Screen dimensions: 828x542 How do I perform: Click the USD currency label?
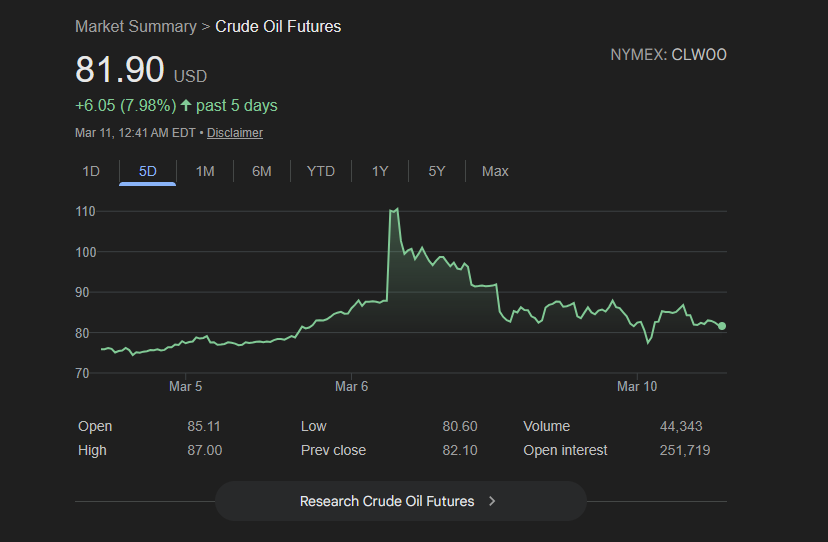191,77
